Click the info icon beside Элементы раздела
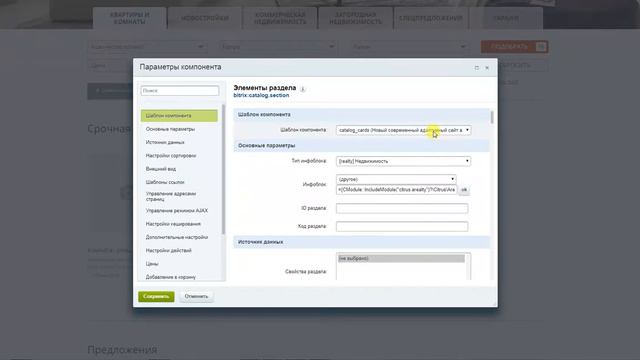This screenshot has width=640, height=360. (x=302, y=89)
